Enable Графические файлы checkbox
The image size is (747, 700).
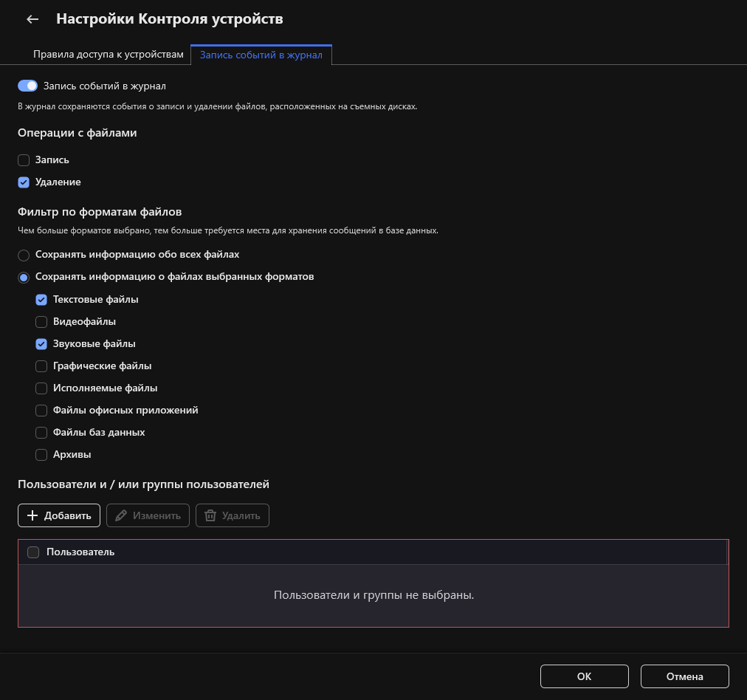[x=41, y=366]
